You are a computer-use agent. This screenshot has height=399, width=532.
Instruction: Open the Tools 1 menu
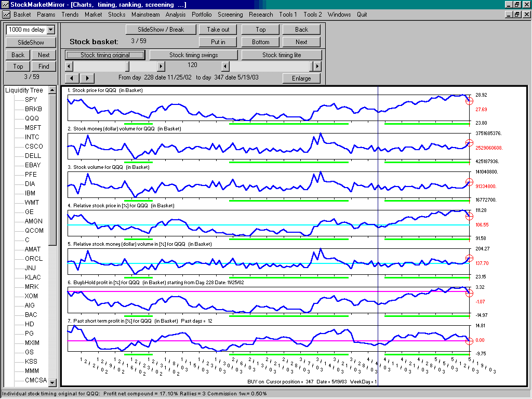[288, 15]
